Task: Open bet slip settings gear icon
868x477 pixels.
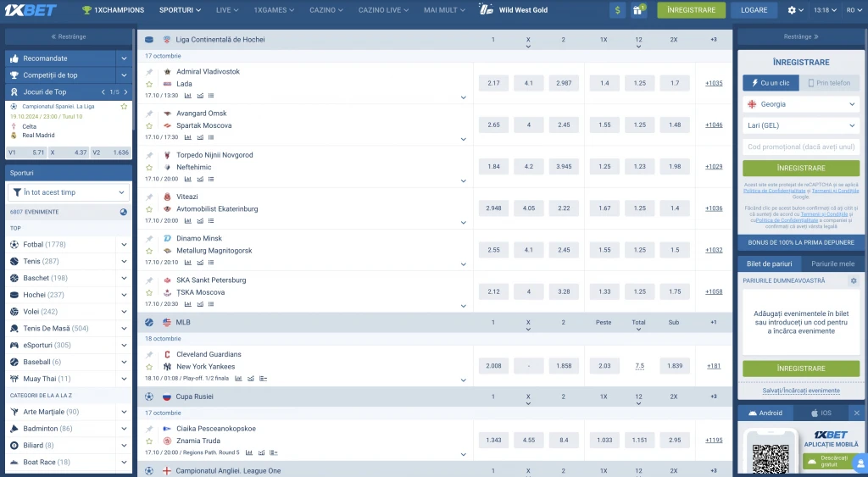Action: tap(854, 280)
